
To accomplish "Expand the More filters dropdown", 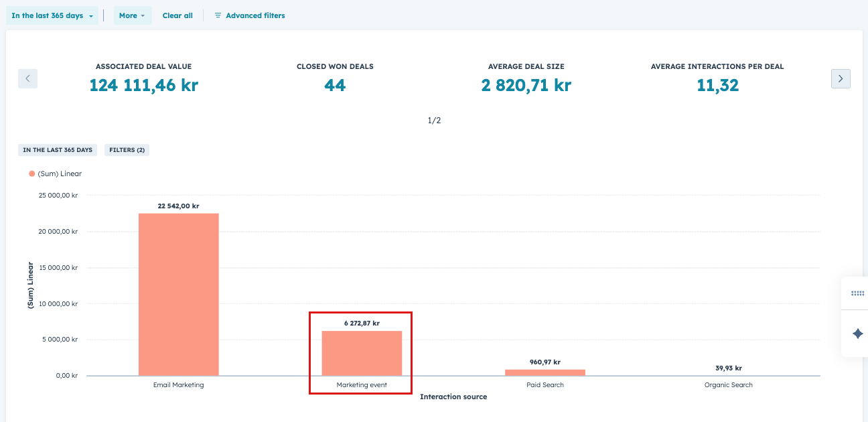I will (133, 15).
